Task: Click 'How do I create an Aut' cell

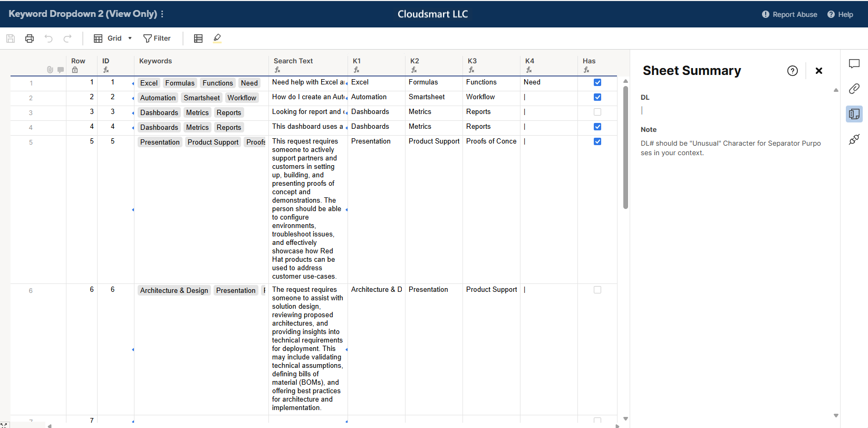Action: (308, 97)
